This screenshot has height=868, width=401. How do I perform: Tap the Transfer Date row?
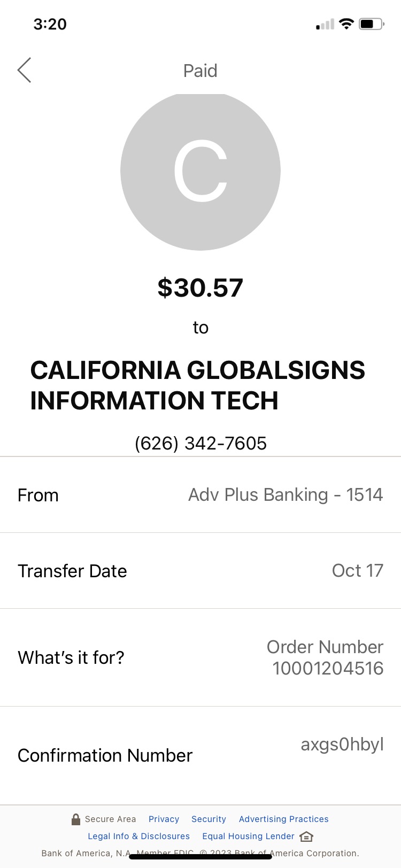[200, 571]
